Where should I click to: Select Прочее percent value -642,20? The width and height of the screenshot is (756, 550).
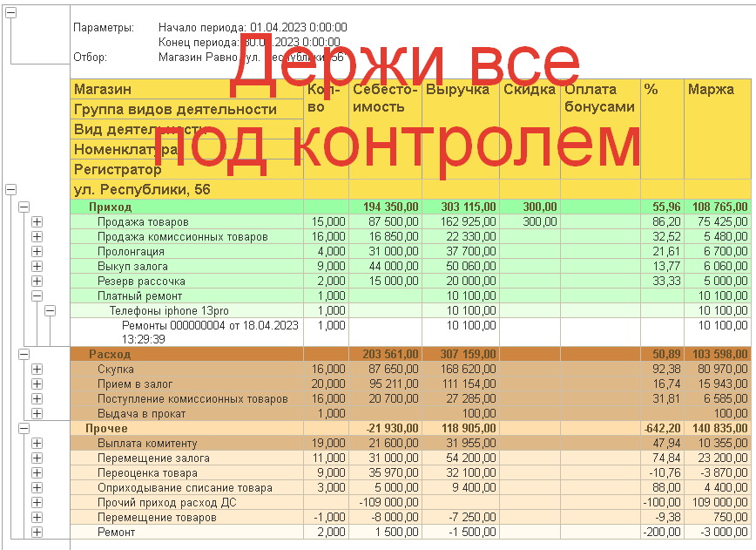(x=662, y=429)
